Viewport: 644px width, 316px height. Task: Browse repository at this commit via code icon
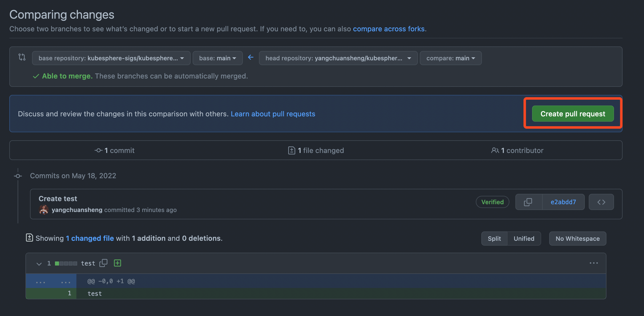pyautogui.click(x=601, y=202)
